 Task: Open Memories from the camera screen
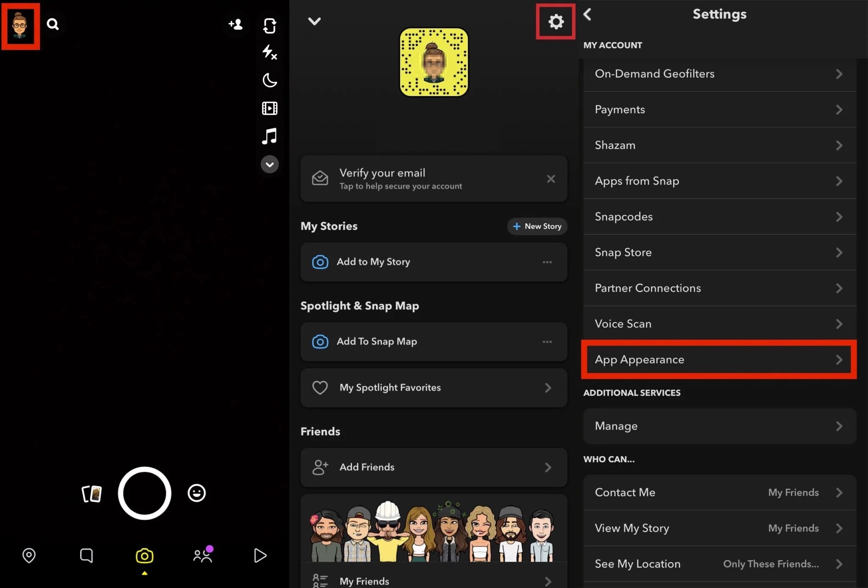[x=92, y=494]
